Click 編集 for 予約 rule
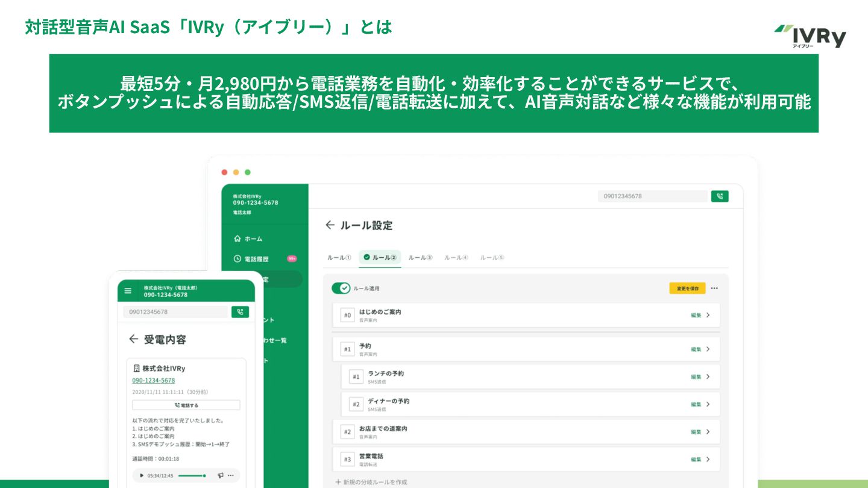 [696, 349]
